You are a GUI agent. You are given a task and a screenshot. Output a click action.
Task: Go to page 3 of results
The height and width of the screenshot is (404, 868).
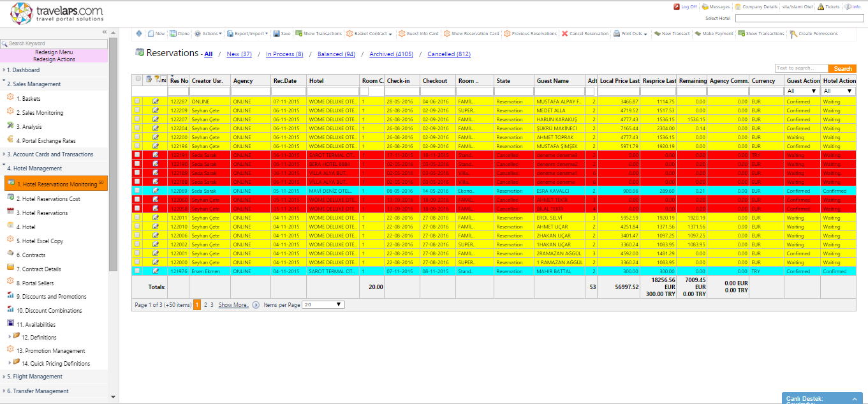[x=212, y=305]
